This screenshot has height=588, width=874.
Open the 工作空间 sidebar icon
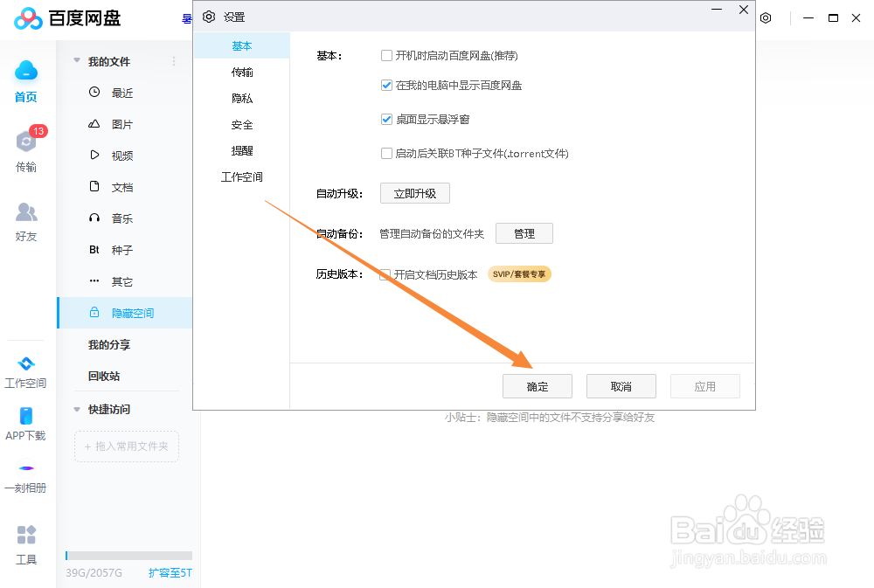pos(25,364)
